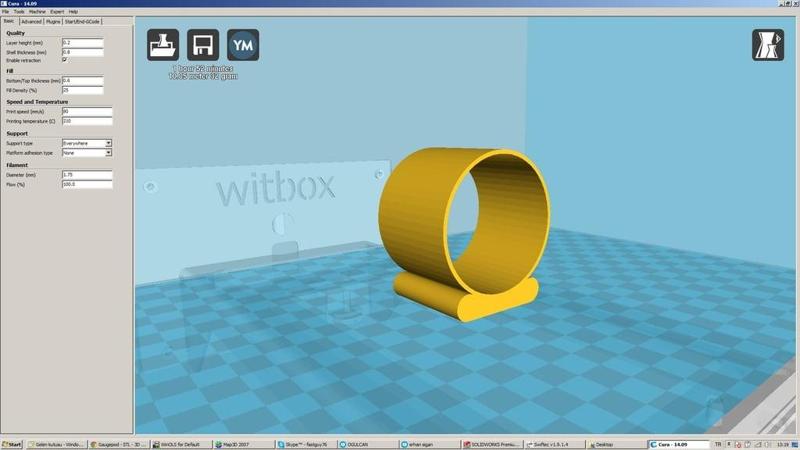Click the TR language indicator in tray
Image resolution: width=800 pixels, height=450 pixels.
(718, 444)
